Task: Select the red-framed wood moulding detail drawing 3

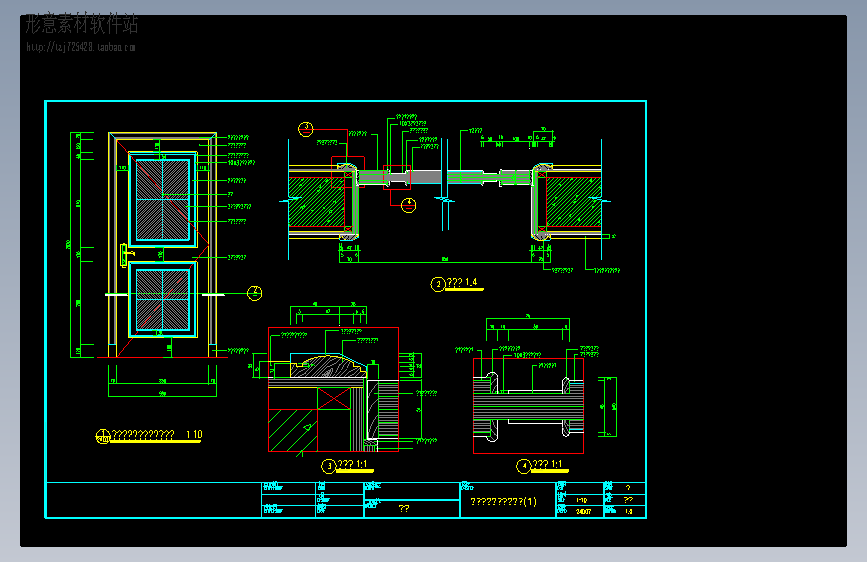Action: tap(333, 389)
